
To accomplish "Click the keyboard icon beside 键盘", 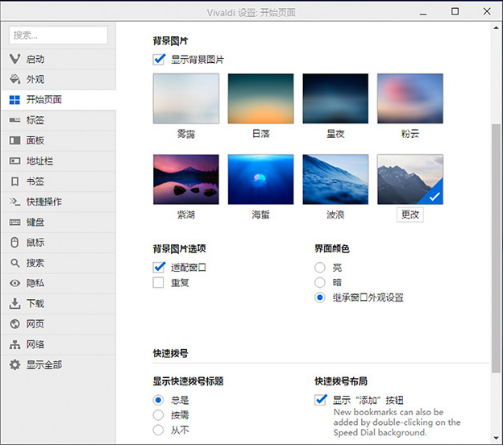I will point(15,222).
